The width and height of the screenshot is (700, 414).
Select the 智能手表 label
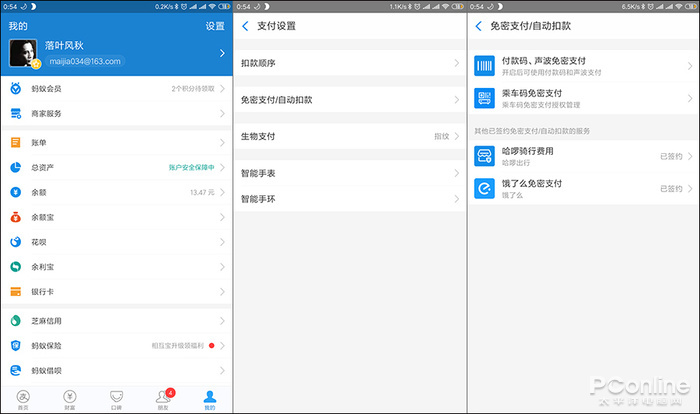point(258,173)
